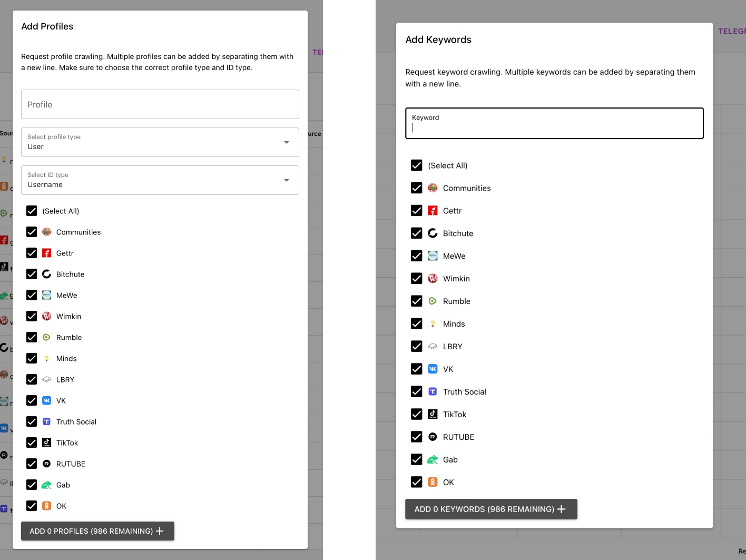Click LBRY icon in Add Keywords dialog

[433, 346]
